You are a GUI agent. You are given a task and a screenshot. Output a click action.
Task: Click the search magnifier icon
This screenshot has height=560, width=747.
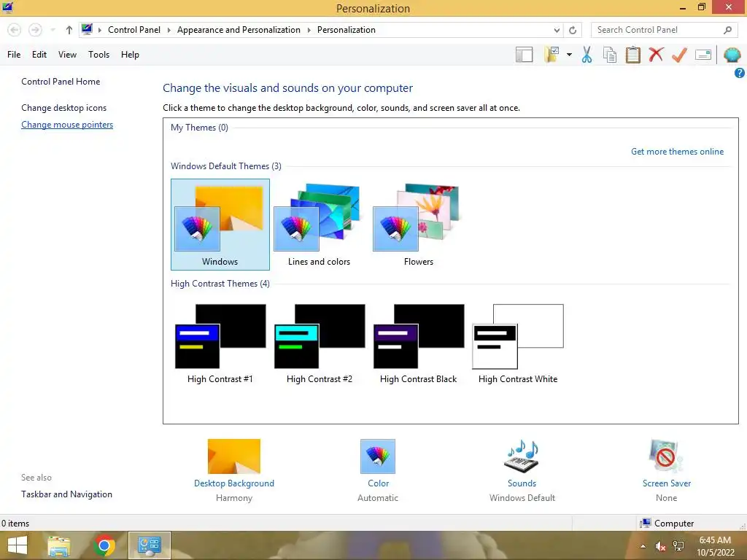(727, 30)
